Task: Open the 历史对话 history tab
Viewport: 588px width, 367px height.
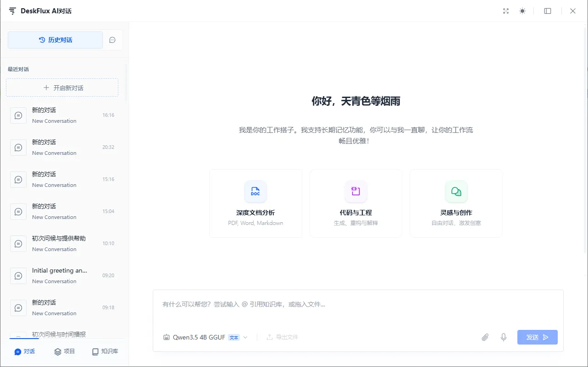Action: 55,40
